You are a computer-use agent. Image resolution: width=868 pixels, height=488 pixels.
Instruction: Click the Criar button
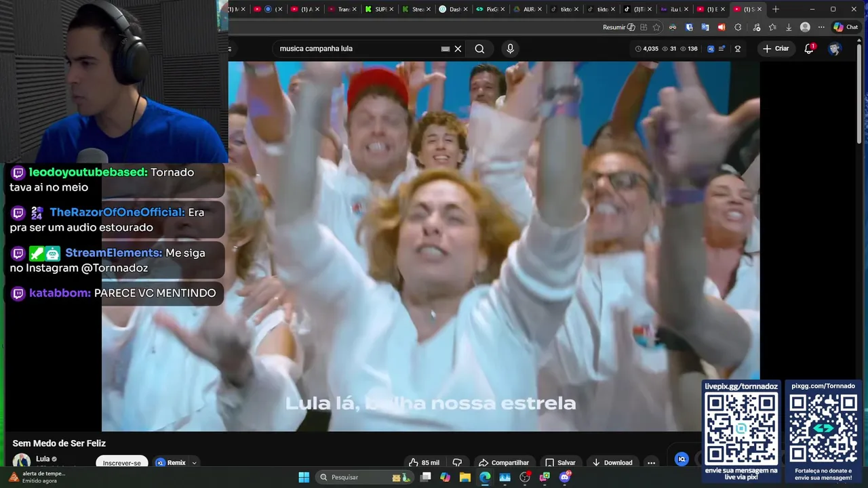click(776, 49)
